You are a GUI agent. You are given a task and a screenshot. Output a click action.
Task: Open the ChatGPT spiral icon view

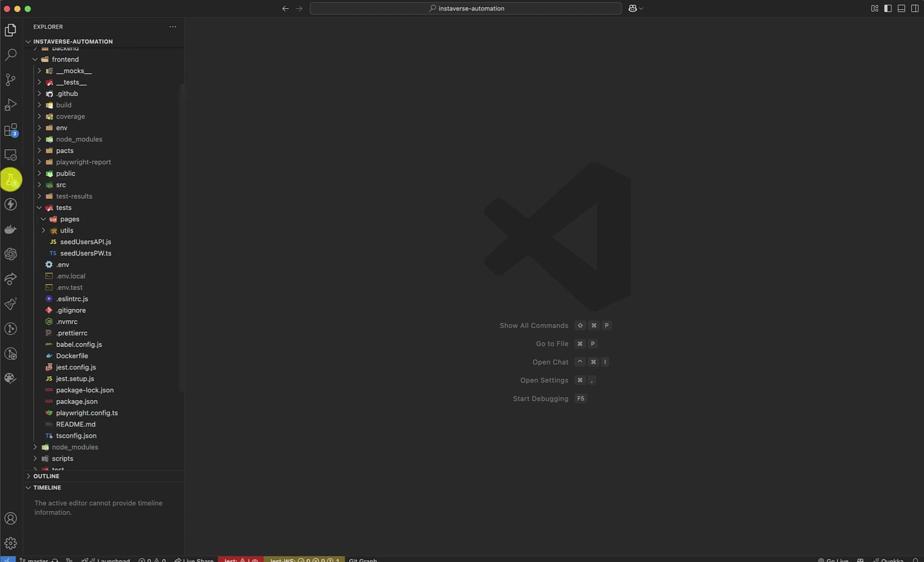pyautogui.click(x=10, y=254)
